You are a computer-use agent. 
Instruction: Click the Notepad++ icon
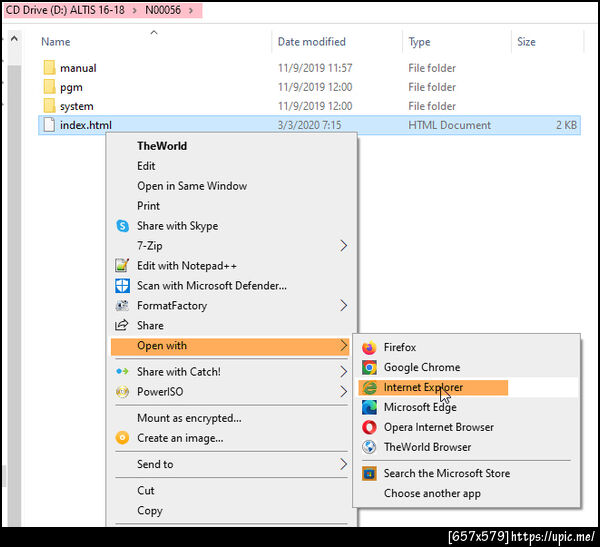click(x=122, y=266)
